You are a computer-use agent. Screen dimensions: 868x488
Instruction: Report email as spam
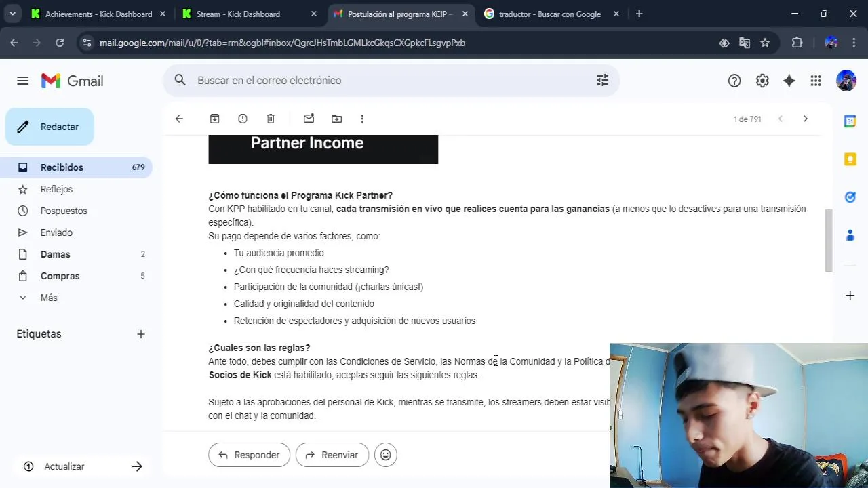pos(243,119)
